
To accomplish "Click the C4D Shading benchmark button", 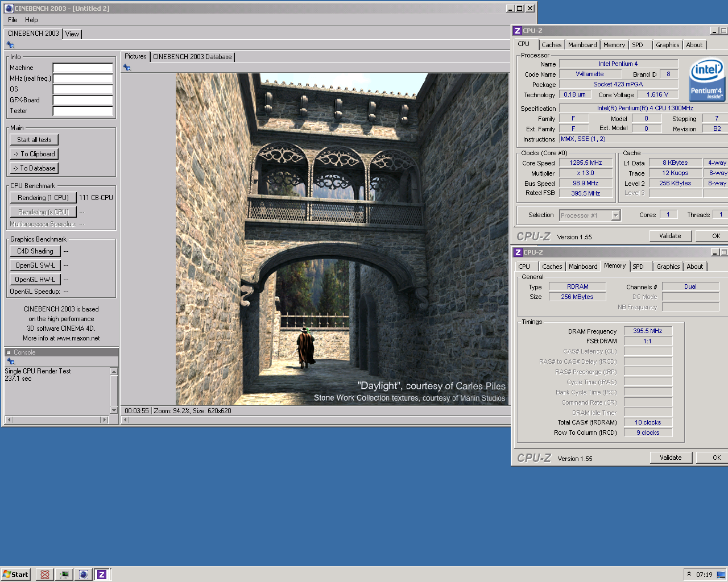I will [35, 251].
